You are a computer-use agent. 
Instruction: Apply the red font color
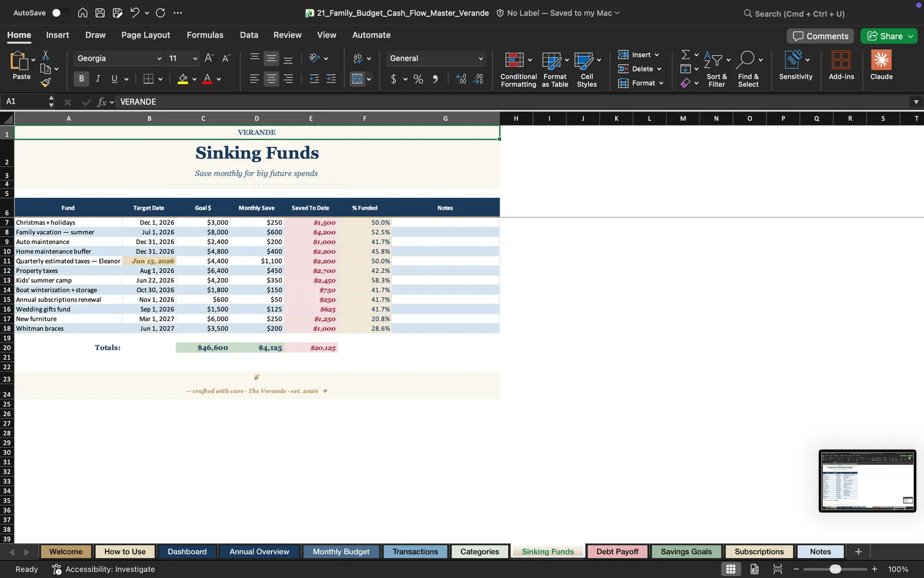pyautogui.click(x=207, y=79)
